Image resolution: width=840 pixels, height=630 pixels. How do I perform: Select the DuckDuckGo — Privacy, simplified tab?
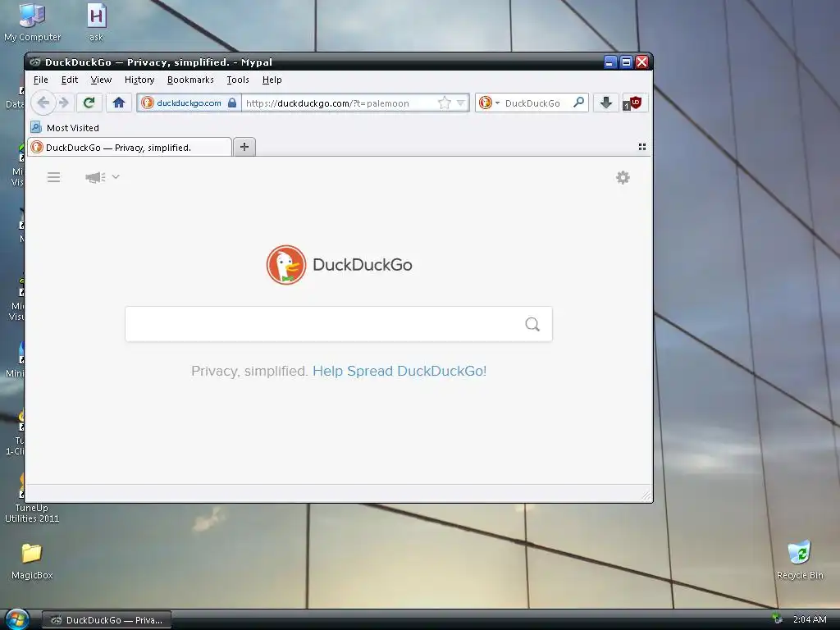pos(130,148)
